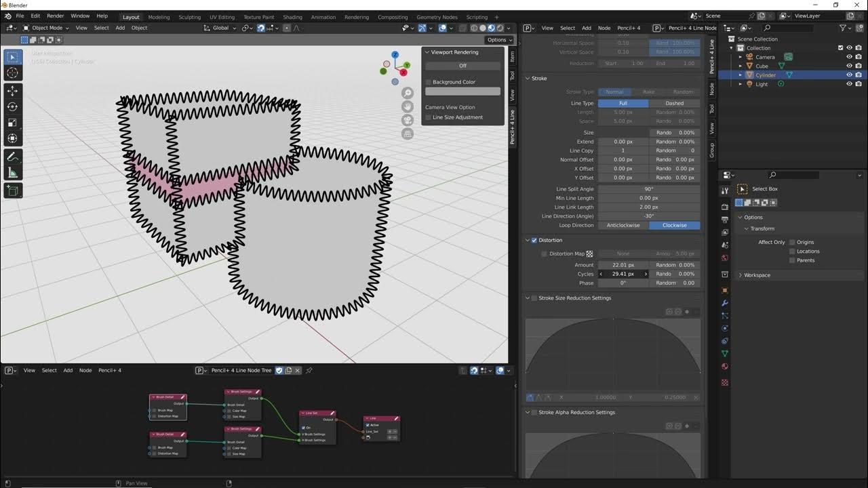Viewport: 868px width, 488px height.
Task: Hide the Camera object with its eye icon
Action: [x=849, y=57]
